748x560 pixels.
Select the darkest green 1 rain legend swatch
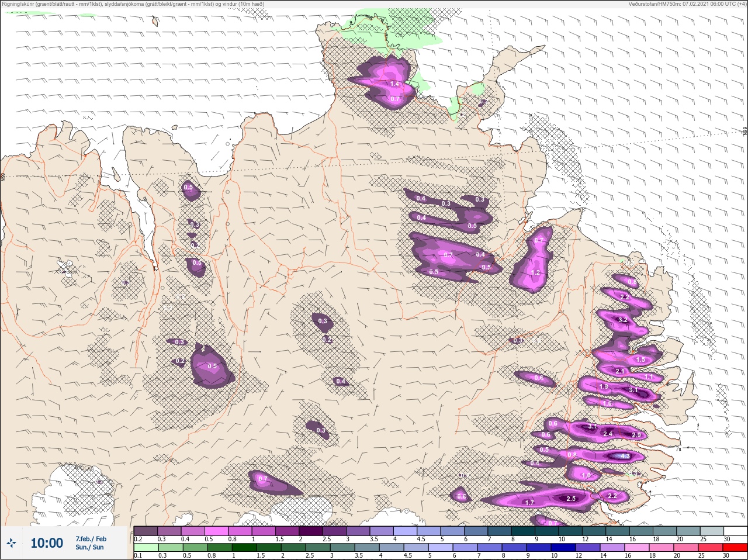244,548
